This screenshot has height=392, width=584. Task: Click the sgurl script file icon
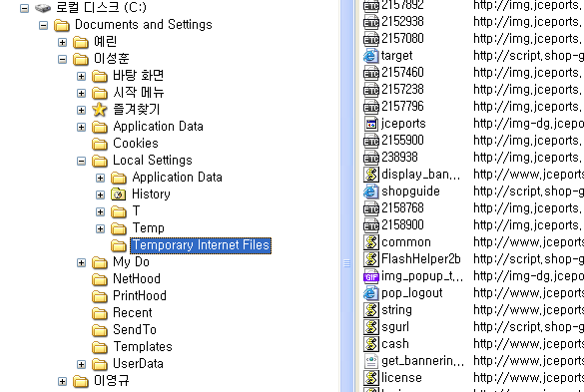[371, 327]
